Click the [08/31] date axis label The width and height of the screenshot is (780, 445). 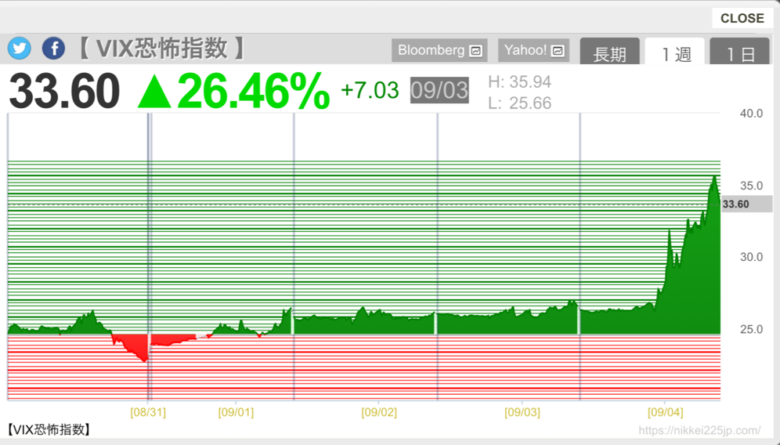click(148, 412)
